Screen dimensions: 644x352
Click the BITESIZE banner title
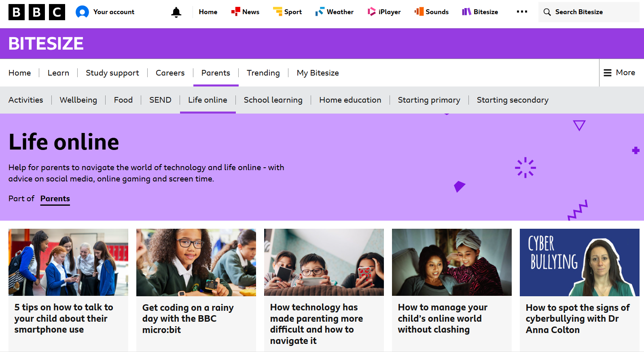point(46,44)
